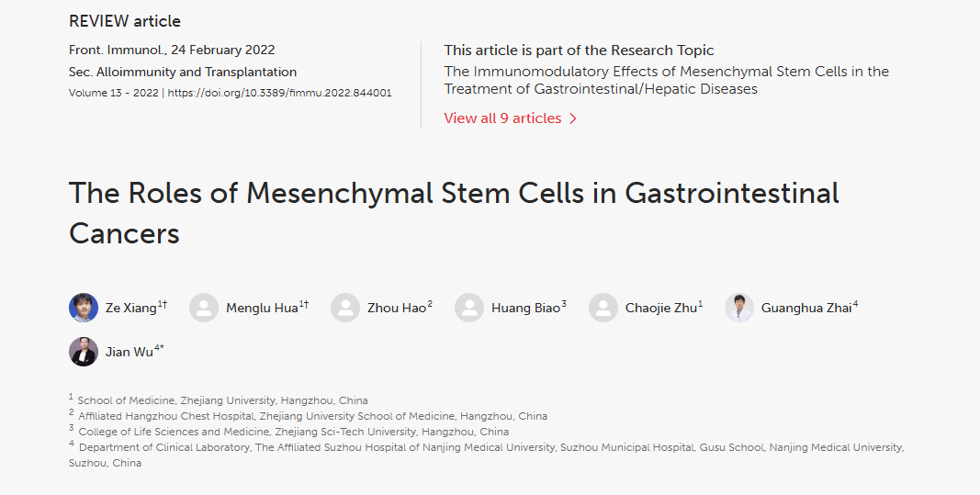Open author name Ze Xiang
The image size is (980, 495).
pyautogui.click(x=130, y=309)
